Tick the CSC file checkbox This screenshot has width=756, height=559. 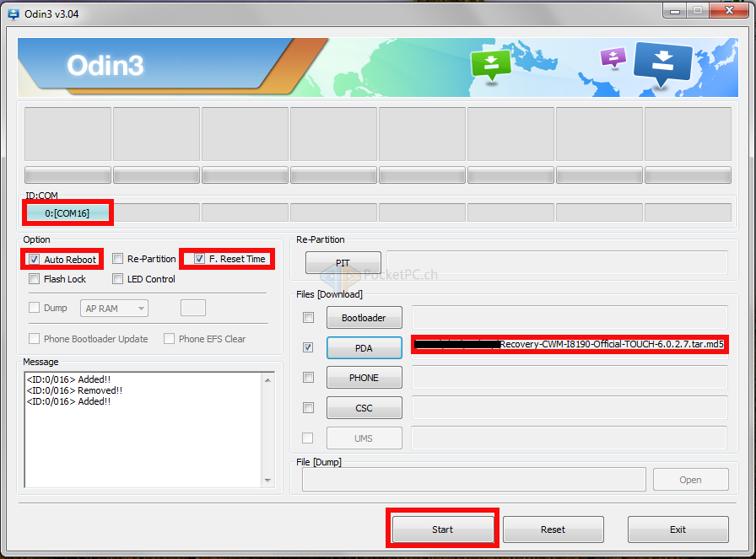pyautogui.click(x=308, y=408)
